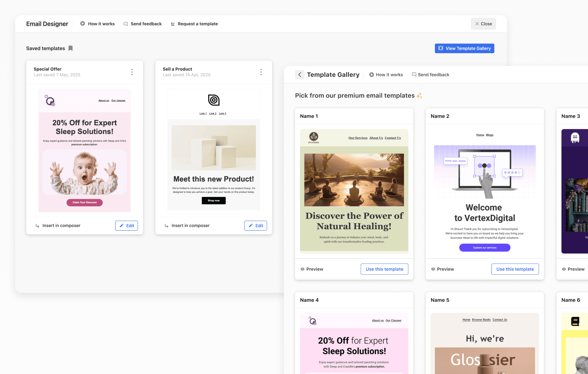This screenshot has height=374, width=588.
Task: Close the Email Designer panel
Action: 483,24
